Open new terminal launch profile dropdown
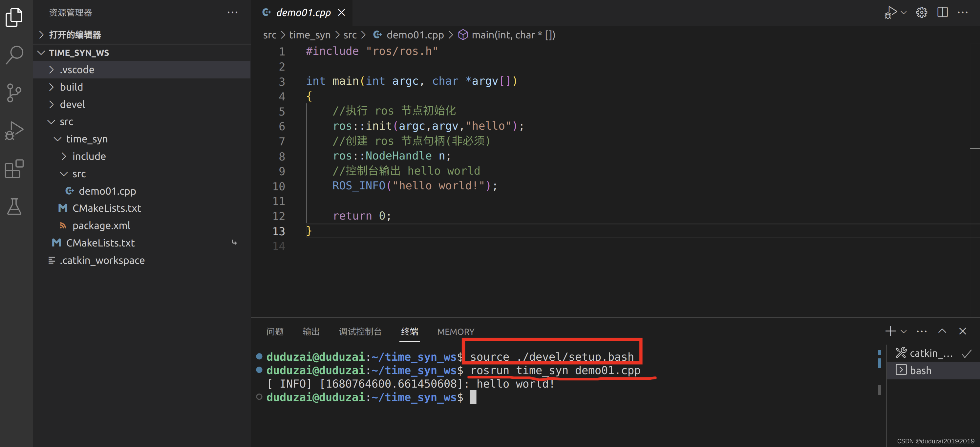The height and width of the screenshot is (447, 980). tap(904, 331)
